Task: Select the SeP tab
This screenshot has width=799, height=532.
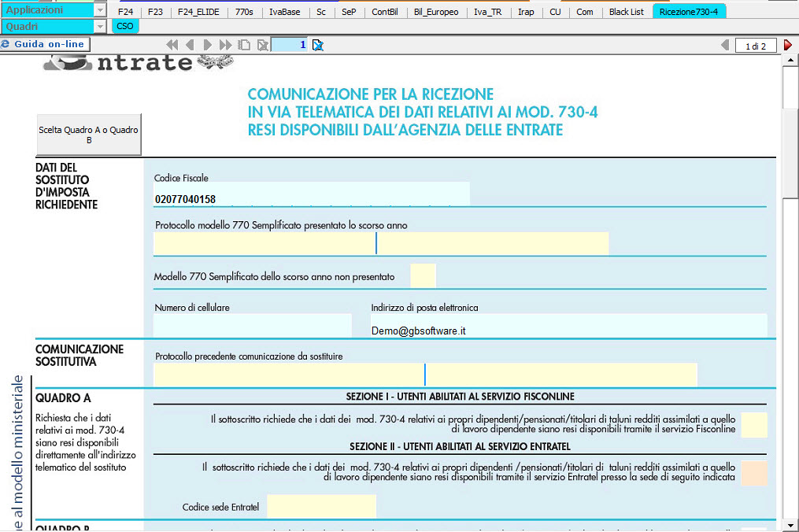Action: pos(349,12)
